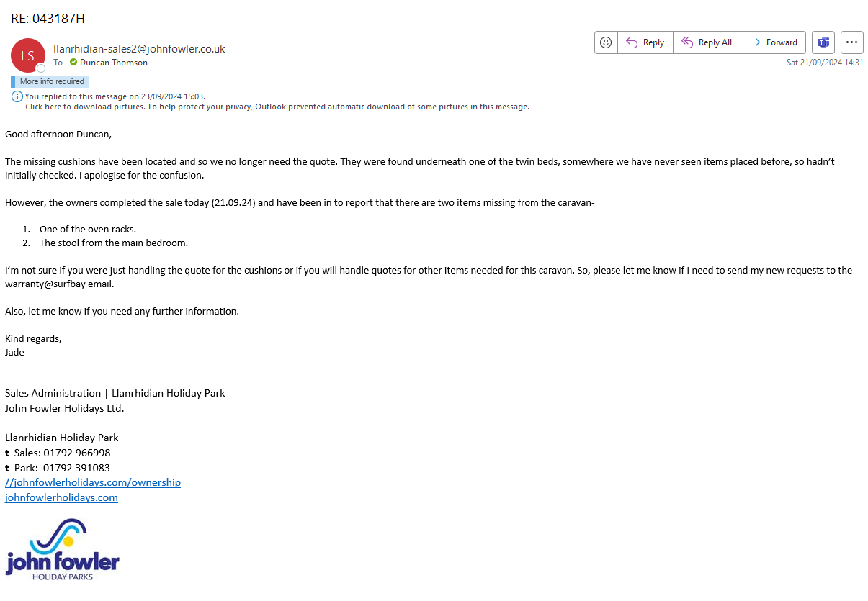
Task: Open the johnfowlerholidays.com website link
Action: (61, 497)
